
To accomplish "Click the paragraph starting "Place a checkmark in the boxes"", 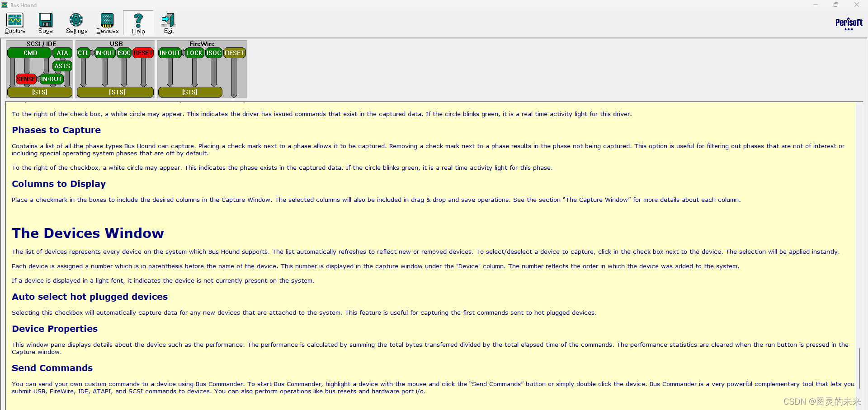I will click(x=376, y=200).
